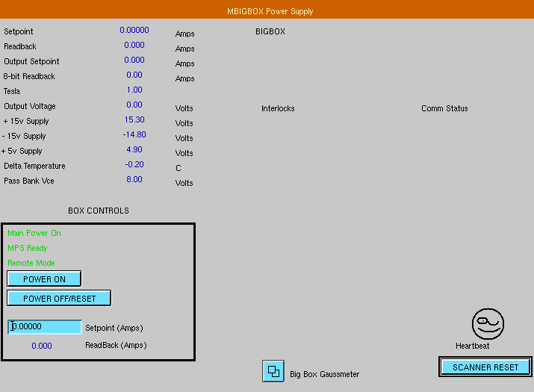The width and height of the screenshot is (534, 392).
Task: Click the Heartbeat label
Action: (472, 346)
